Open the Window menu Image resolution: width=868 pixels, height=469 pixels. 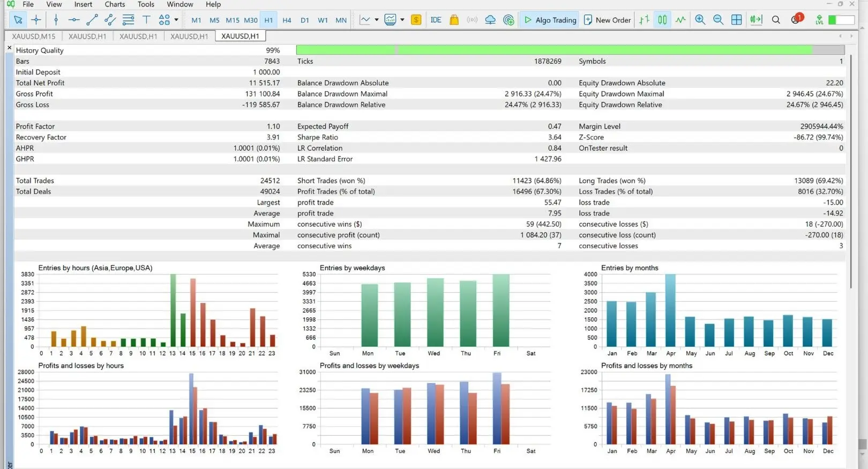(180, 4)
